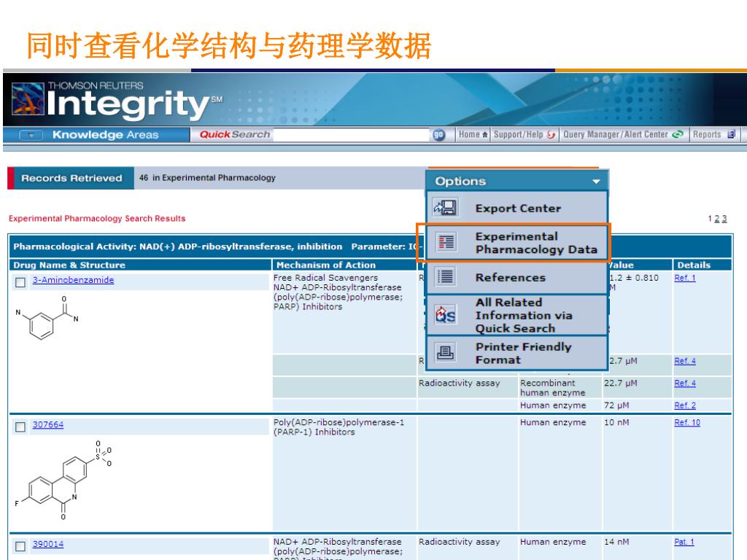Open Query Manager/Alert Center
747x560 pixels.
[x=623, y=135]
